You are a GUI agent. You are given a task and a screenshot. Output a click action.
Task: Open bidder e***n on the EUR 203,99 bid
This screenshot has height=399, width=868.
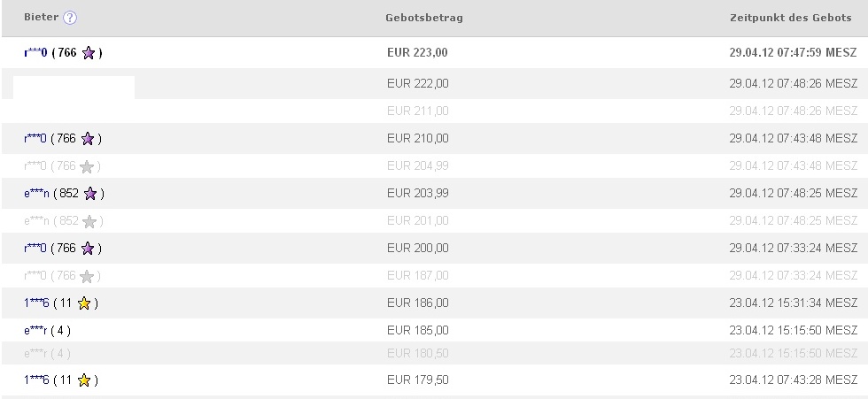click(37, 194)
